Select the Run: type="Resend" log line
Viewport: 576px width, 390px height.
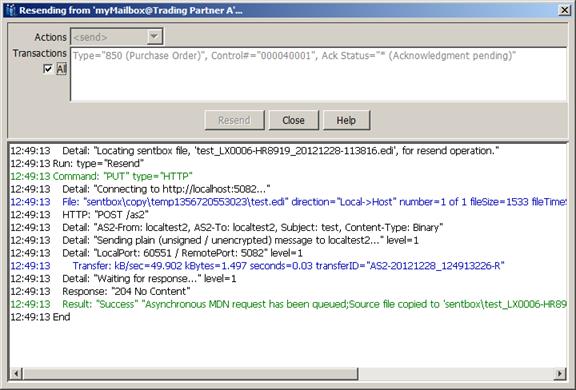[x=77, y=163]
